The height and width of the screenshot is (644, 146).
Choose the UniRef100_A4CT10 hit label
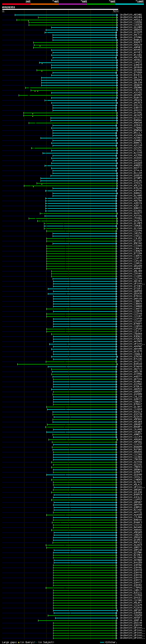click(x=131, y=35)
